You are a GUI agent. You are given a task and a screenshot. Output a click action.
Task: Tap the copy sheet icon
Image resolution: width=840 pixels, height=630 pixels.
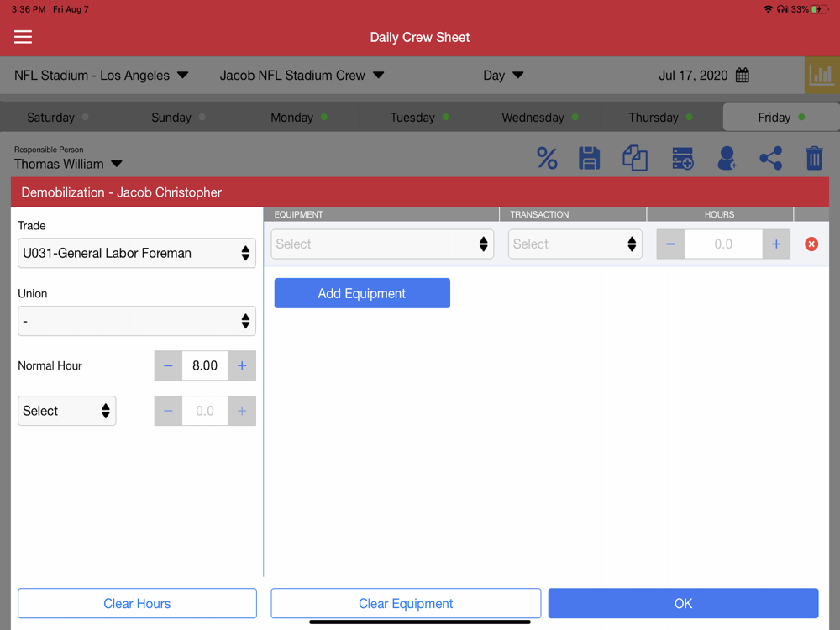point(635,159)
